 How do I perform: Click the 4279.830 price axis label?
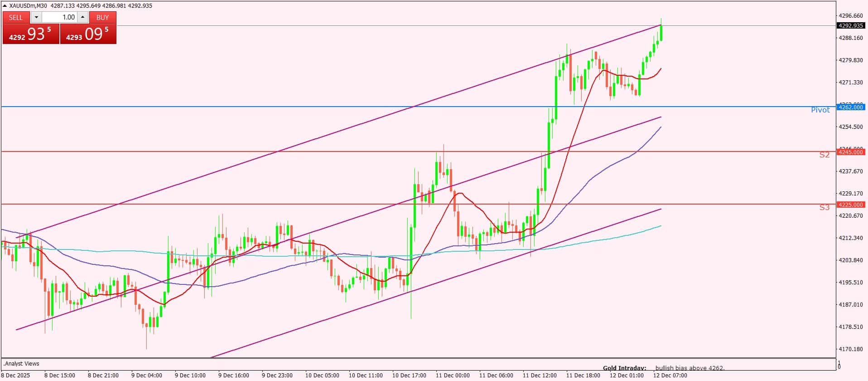tap(851, 60)
